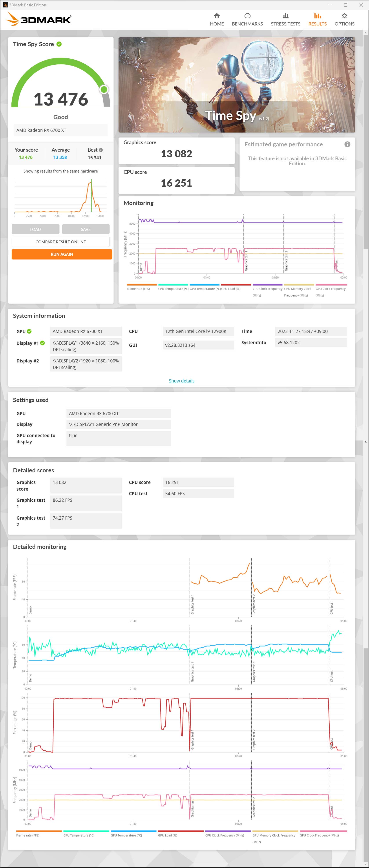Image resolution: width=369 pixels, height=868 pixels.
Task: Toggle GPU Temperature legend under Detailed monitoring
Action: click(133, 834)
